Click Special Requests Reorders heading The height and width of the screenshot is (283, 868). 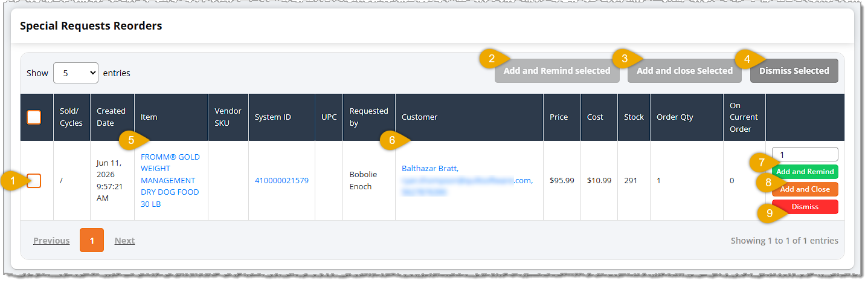point(91,26)
